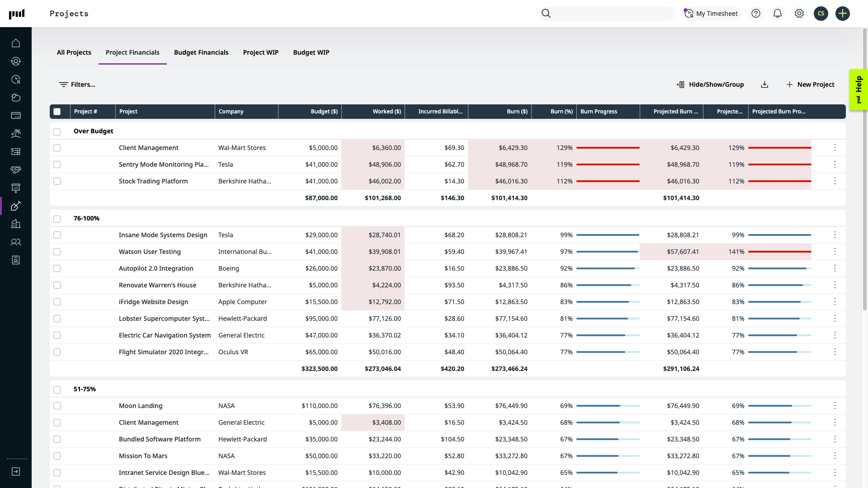868x488 pixels.
Task: Click the download export icon
Action: click(x=764, y=84)
